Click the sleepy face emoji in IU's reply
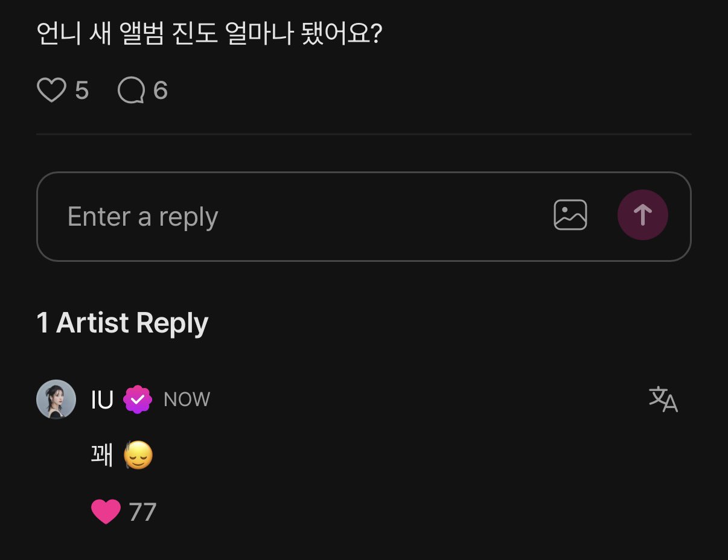The width and height of the screenshot is (728, 560). click(x=138, y=456)
